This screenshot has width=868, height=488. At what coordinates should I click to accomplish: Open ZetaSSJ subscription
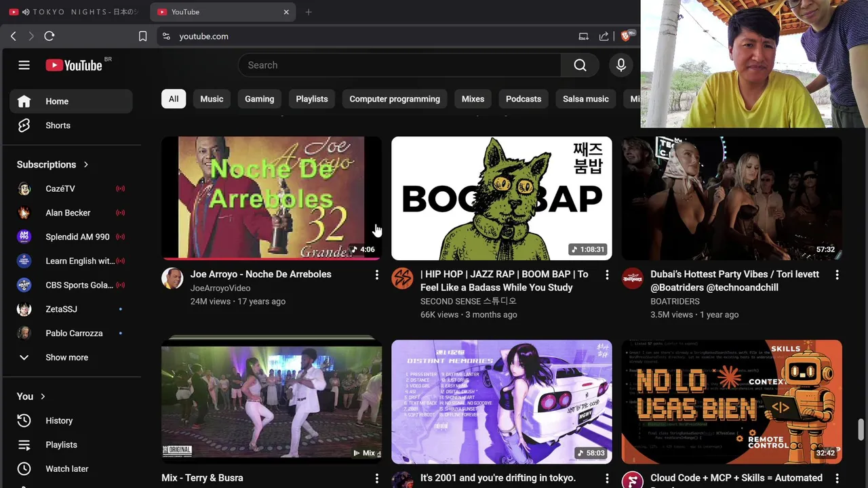click(71, 309)
